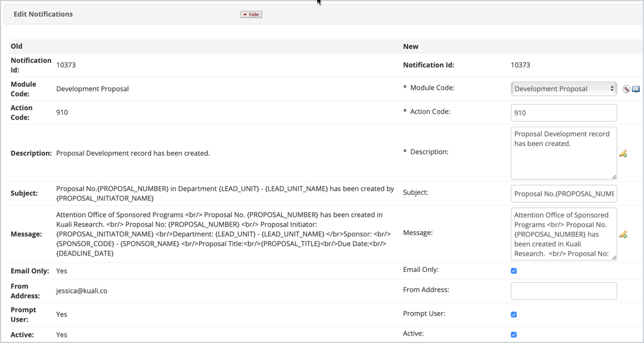Select the empty From Address field
This screenshot has width=644, height=343.
click(x=563, y=291)
